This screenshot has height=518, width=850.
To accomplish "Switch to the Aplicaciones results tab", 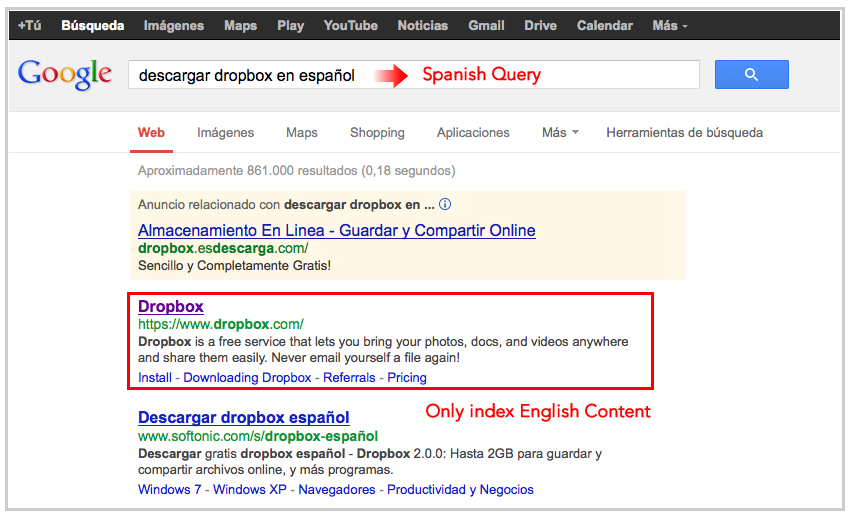I will [473, 133].
